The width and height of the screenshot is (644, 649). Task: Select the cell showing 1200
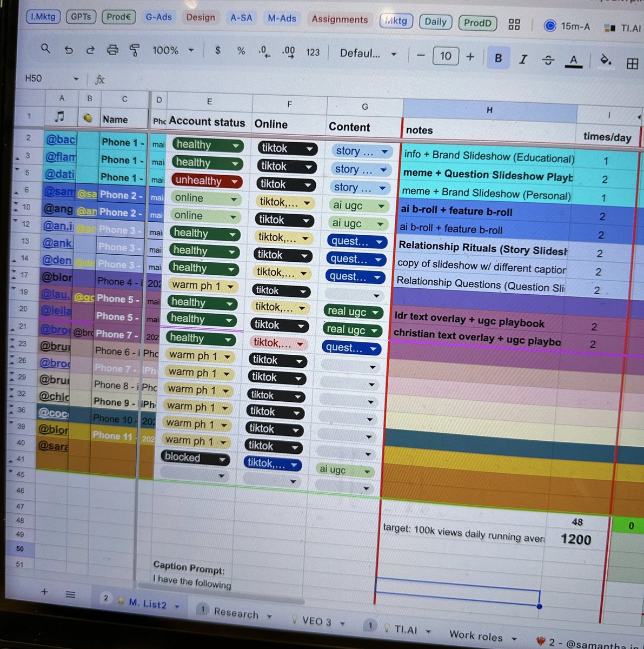click(576, 539)
